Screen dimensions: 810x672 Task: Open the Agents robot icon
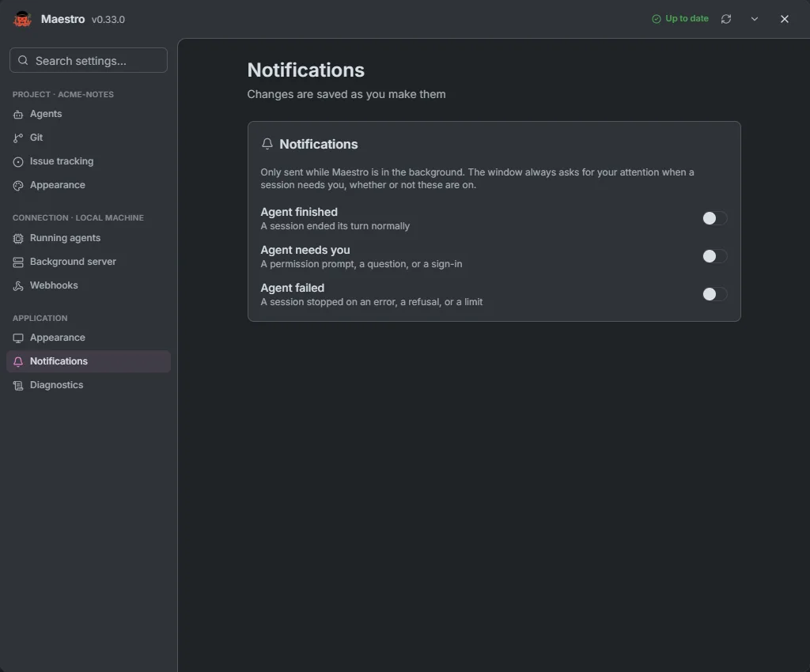[18, 114]
